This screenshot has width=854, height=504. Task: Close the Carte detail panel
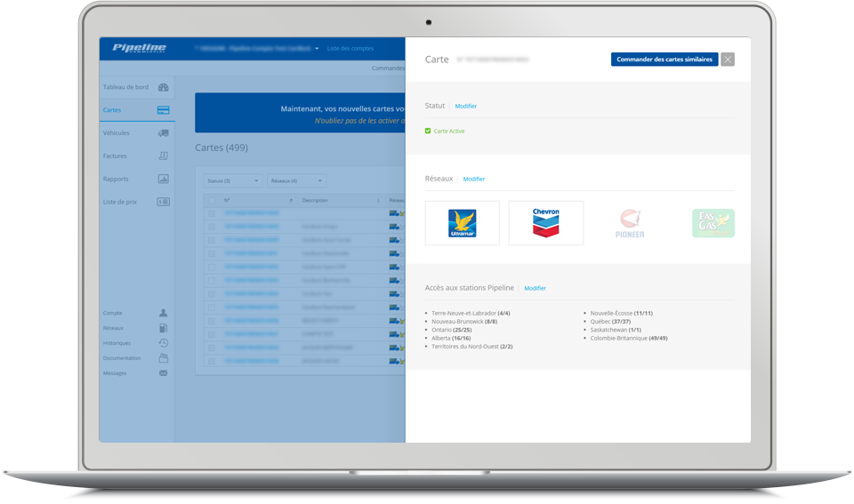click(x=728, y=60)
